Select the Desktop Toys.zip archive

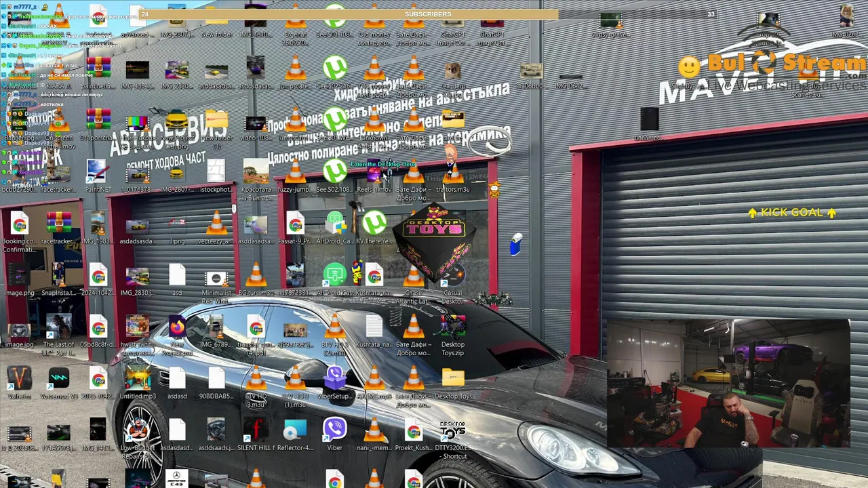click(x=453, y=333)
